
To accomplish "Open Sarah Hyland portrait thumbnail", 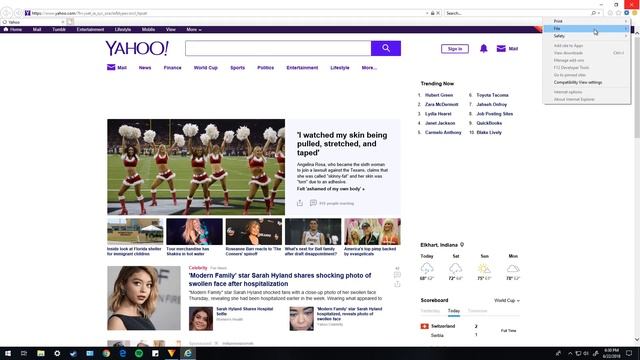I will tap(144, 298).
